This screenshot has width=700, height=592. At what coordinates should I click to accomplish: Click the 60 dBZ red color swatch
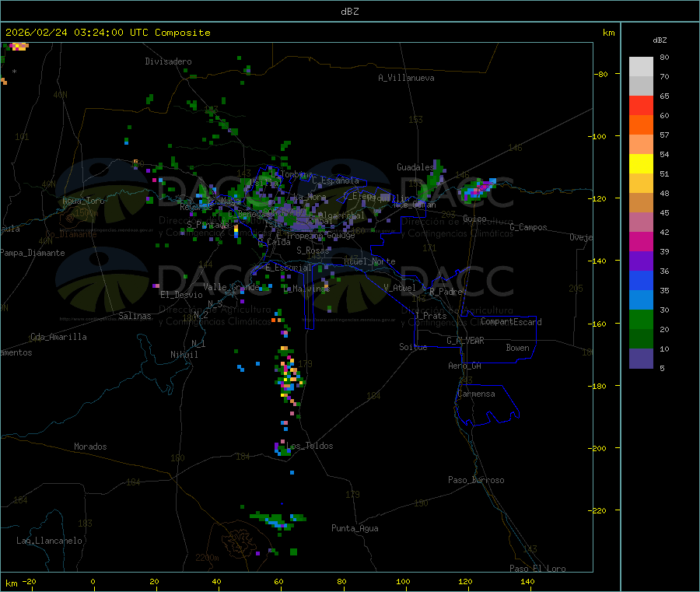[x=641, y=105]
